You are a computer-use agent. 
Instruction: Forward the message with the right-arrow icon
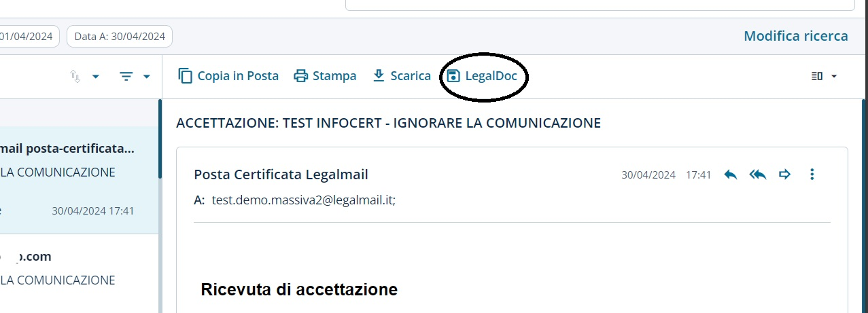click(x=785, y=174)
